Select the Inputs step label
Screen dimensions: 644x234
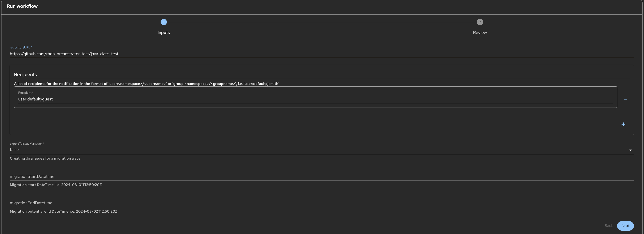pyautogui.click(x=164, y=33)
